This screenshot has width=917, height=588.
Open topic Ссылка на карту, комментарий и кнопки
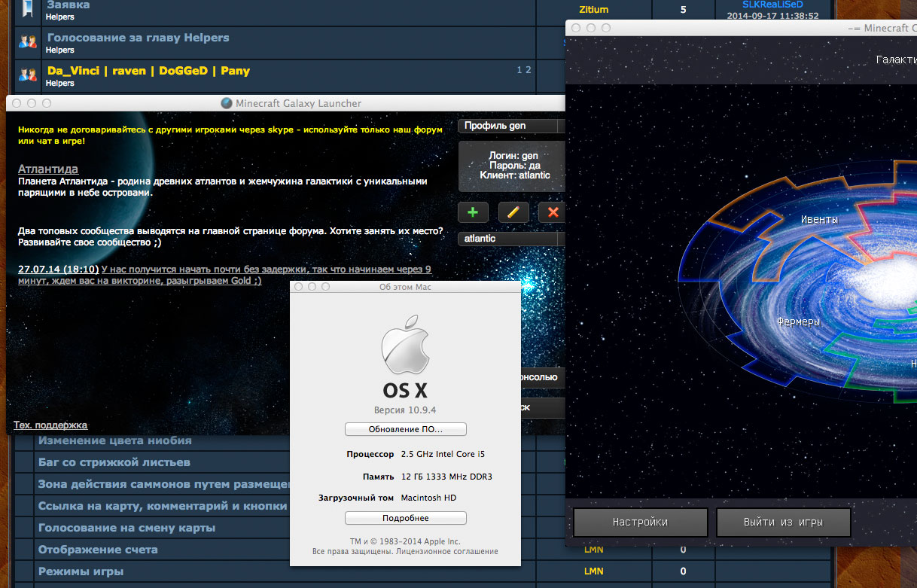pos(163,506)
